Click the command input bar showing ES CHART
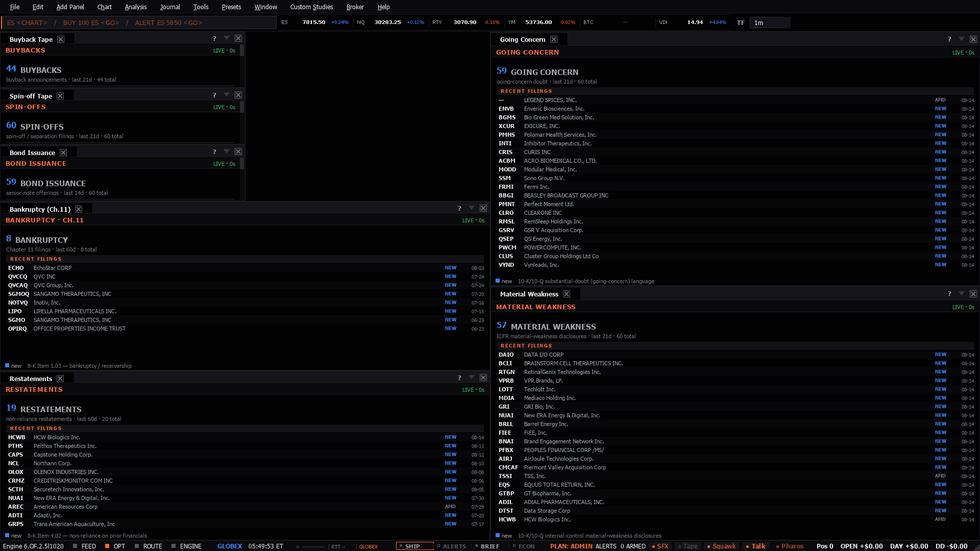Screen dimensions: 980x551 click(x=139, y=22)
